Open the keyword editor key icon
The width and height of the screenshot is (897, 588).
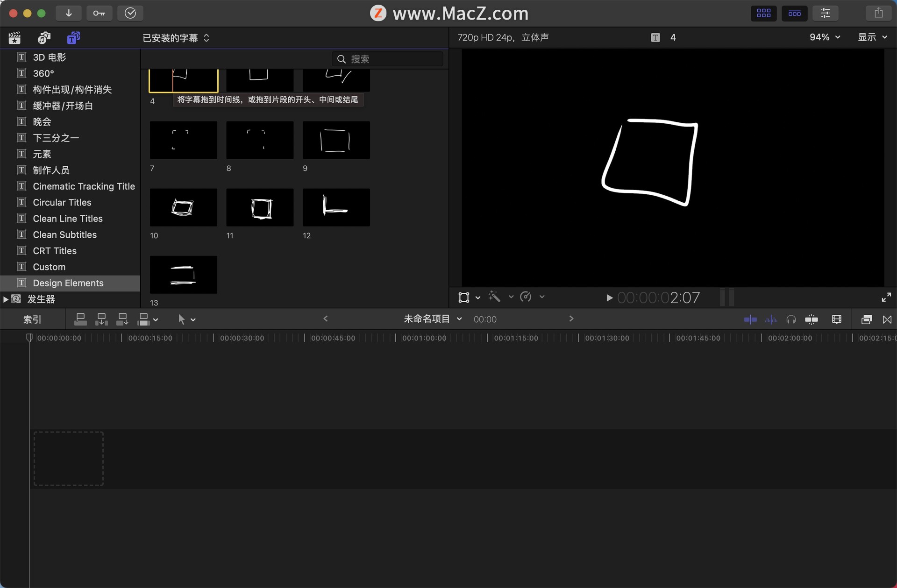[99, 13]
